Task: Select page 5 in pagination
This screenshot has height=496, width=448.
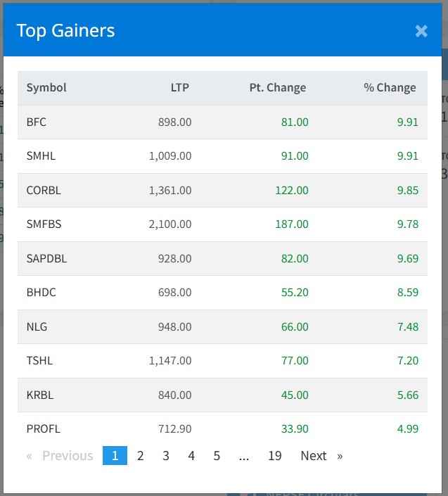Action: (x=217, y=456)
